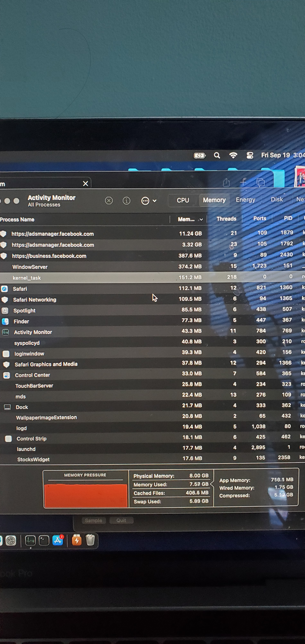
Task: Click the Wired Memory 1.75 GB value
Action: pos(284,487)
